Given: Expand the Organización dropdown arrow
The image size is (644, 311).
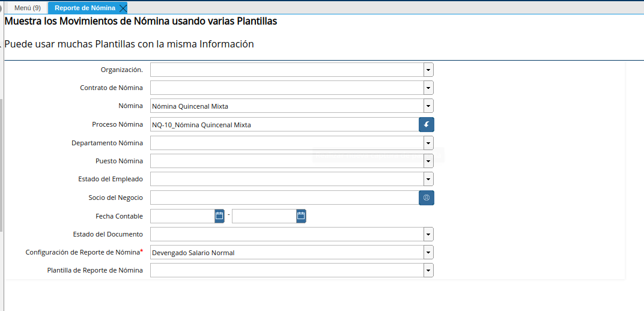Looking at the screenshot, I should pyautogui.click(x=428, y=70).
